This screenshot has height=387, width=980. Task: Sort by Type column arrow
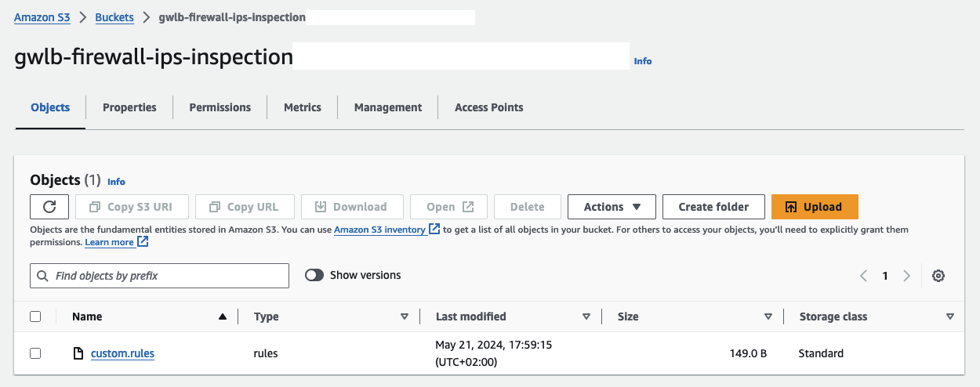(405, 316)
